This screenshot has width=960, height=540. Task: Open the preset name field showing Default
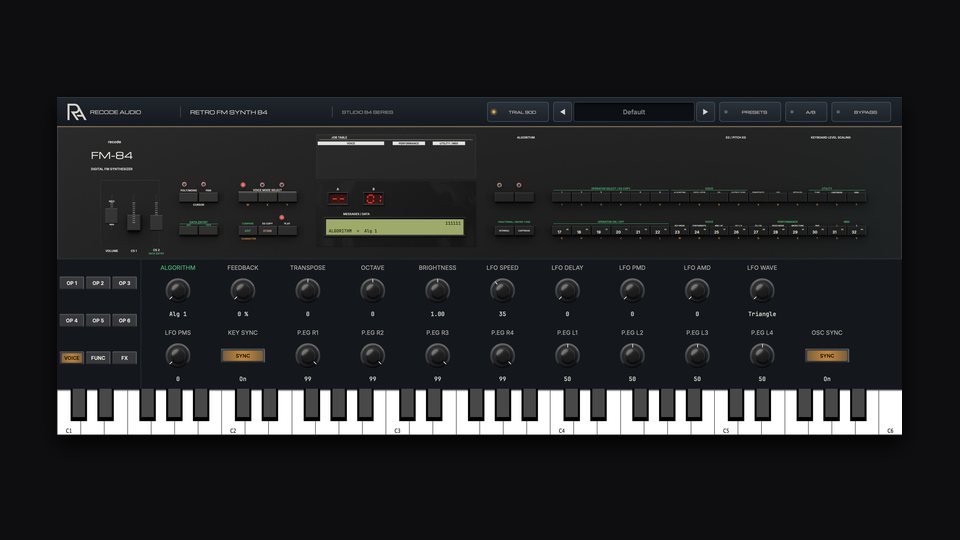(x=634, y=112)
